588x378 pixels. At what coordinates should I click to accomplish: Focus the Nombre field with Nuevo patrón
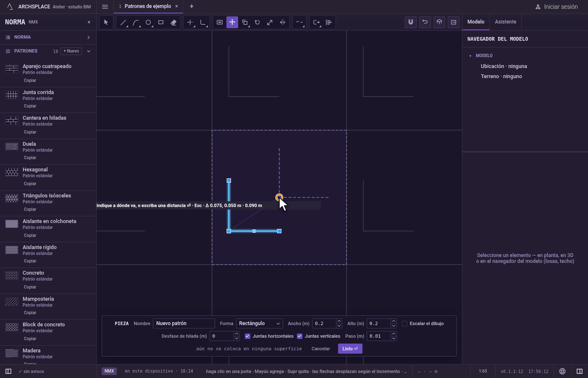click(184, 323)
